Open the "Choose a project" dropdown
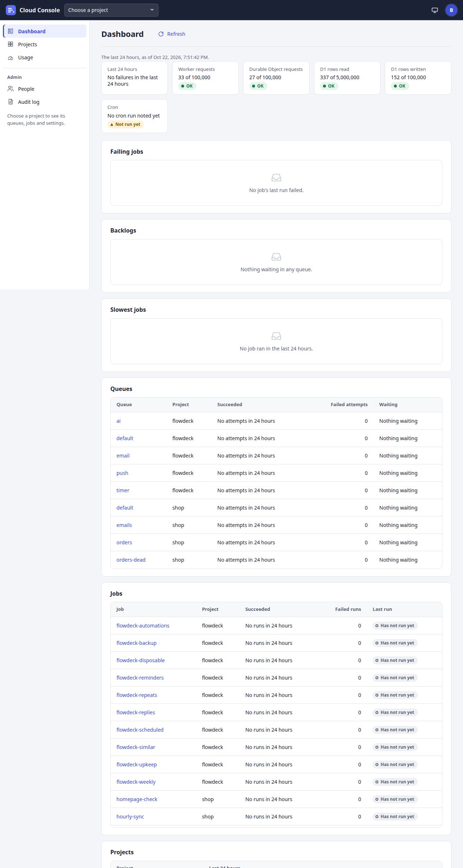The height and width of the screenshot is (868, 463). pyautogui.click(x=111, y=10)
